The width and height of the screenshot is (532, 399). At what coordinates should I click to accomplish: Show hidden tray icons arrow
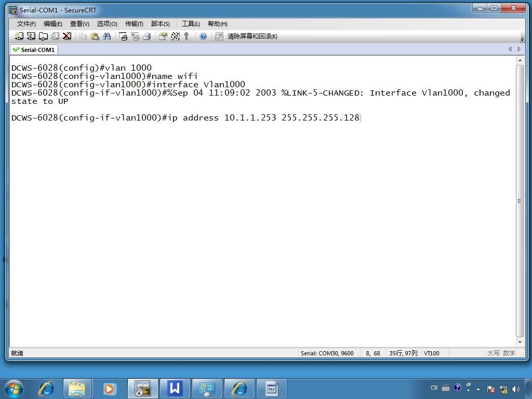point(478,389)
